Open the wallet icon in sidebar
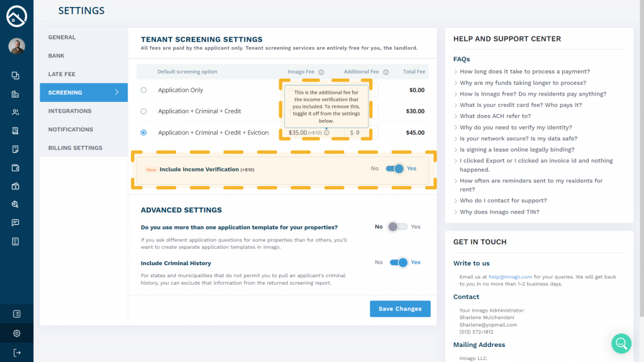This screenshot has width=644, height=362. point(16,168)
